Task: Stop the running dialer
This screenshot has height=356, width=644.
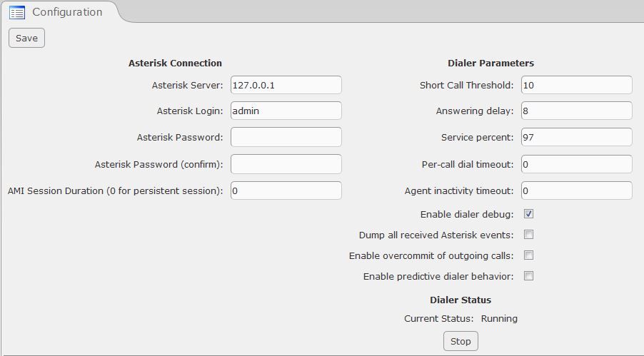Action: point(461,341)
